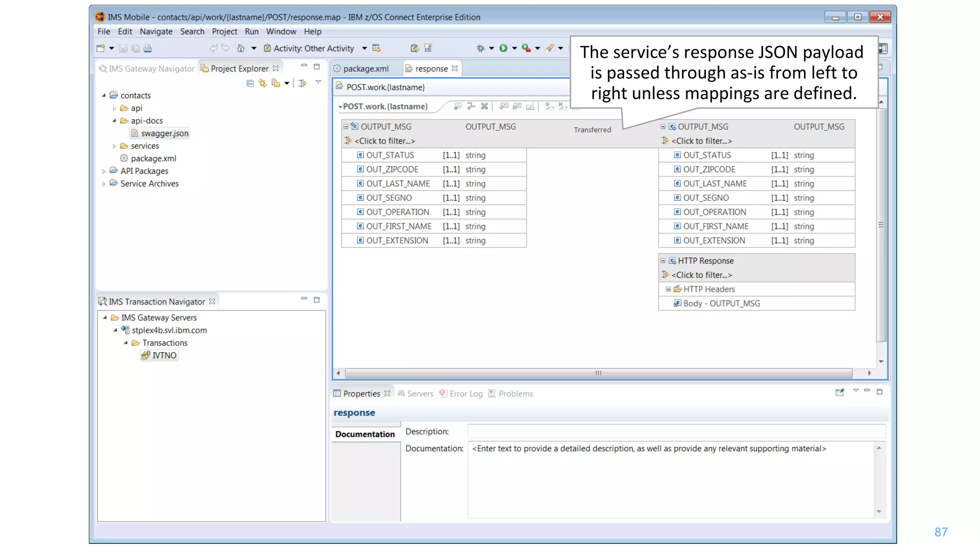Collapse All in Project Explorer toolbar

point(250,83)
